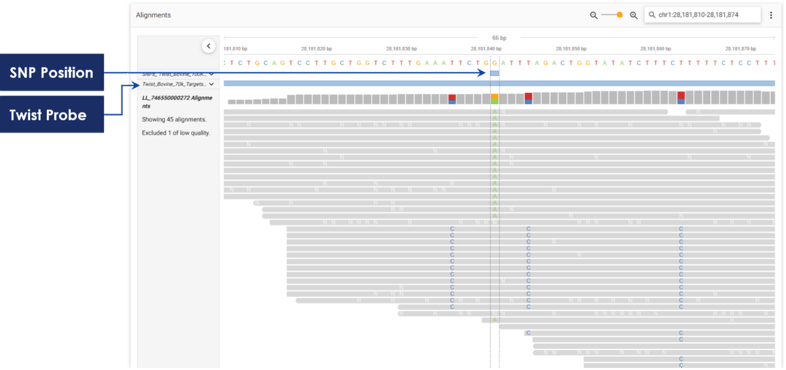The image size is (786, 370).
Task: Click the long blue Twist probe target bar
Action: [x=499, y=83]
